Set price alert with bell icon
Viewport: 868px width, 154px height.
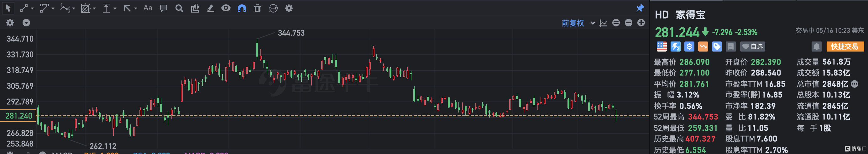click(816, 47)
